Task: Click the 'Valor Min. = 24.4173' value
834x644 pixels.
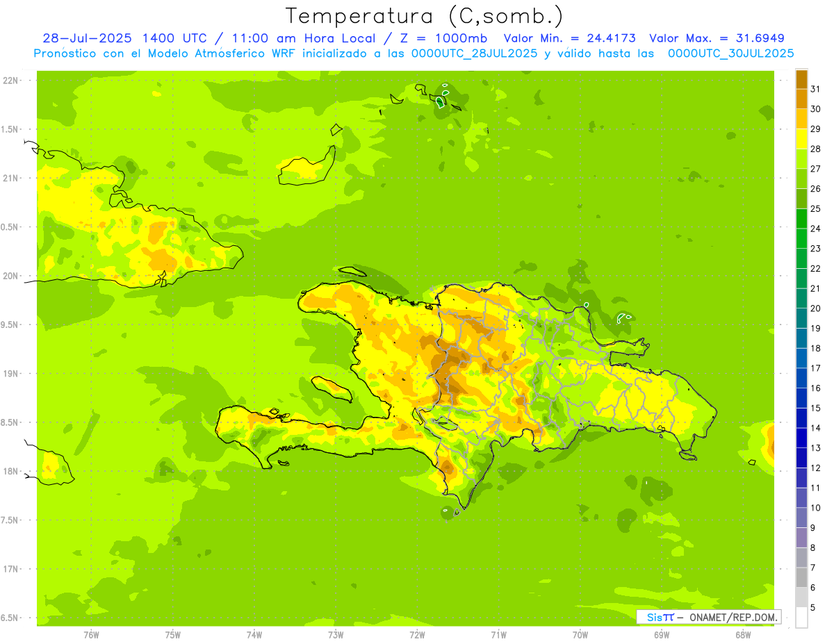Action: [x=571, y=39]
